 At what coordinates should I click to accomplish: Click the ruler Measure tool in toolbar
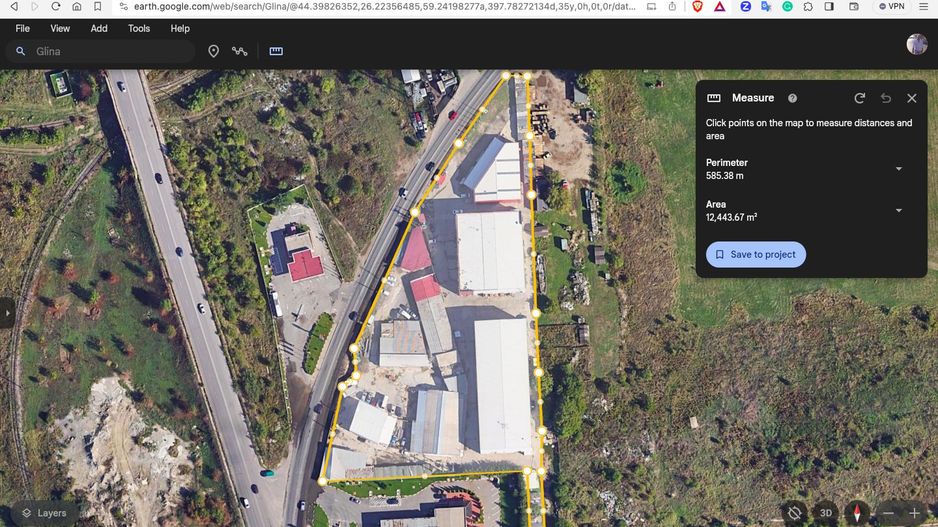point(276,51)
